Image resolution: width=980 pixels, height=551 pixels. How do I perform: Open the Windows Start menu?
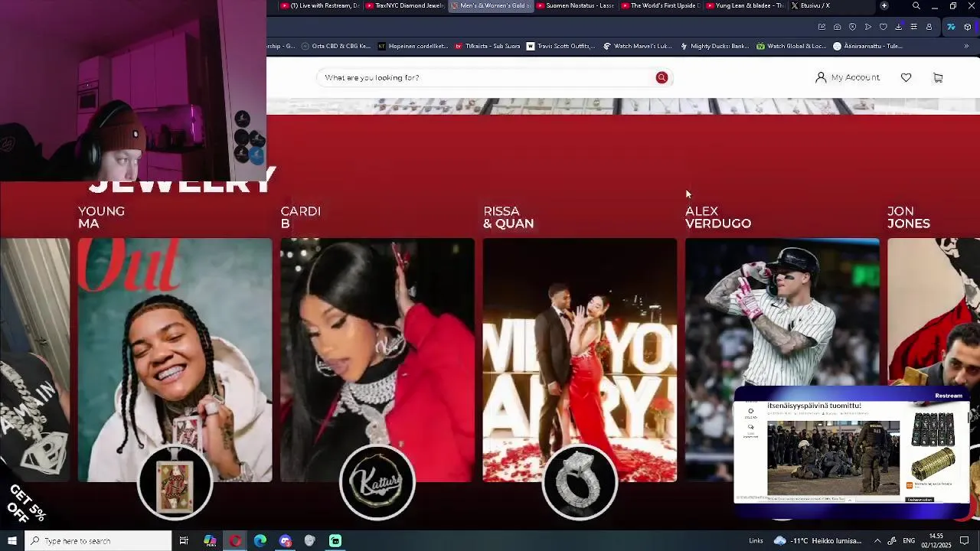[11, 541]
